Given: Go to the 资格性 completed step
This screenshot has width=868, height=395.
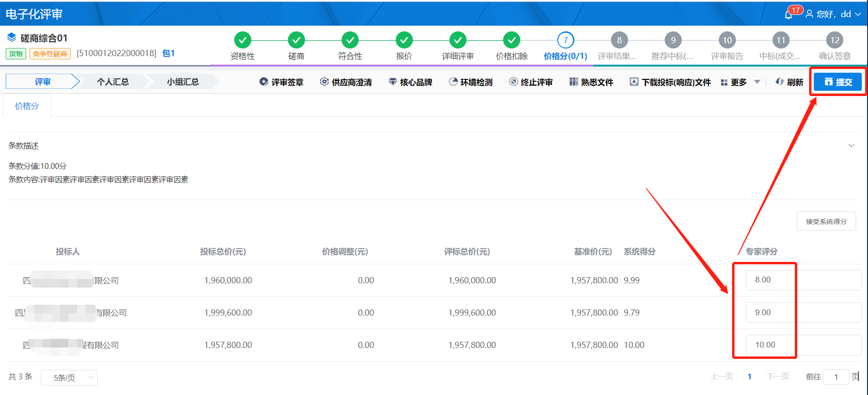Looking at the screenshot, I should 243,40.
